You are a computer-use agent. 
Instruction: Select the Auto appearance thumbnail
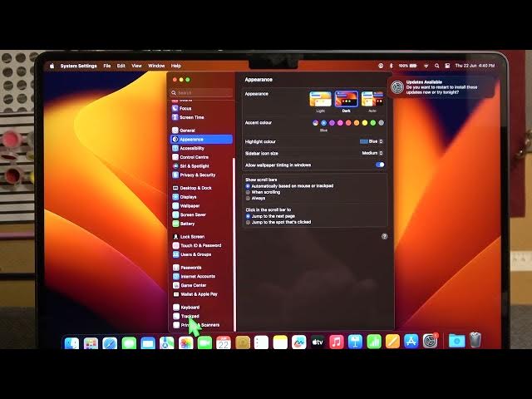372,99
